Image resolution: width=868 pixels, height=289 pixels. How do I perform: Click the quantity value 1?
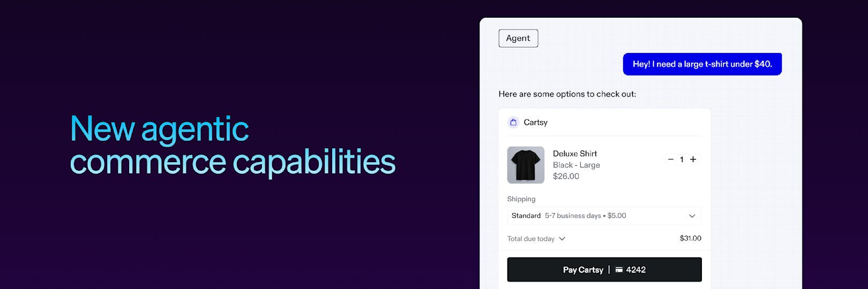point(682,159)
